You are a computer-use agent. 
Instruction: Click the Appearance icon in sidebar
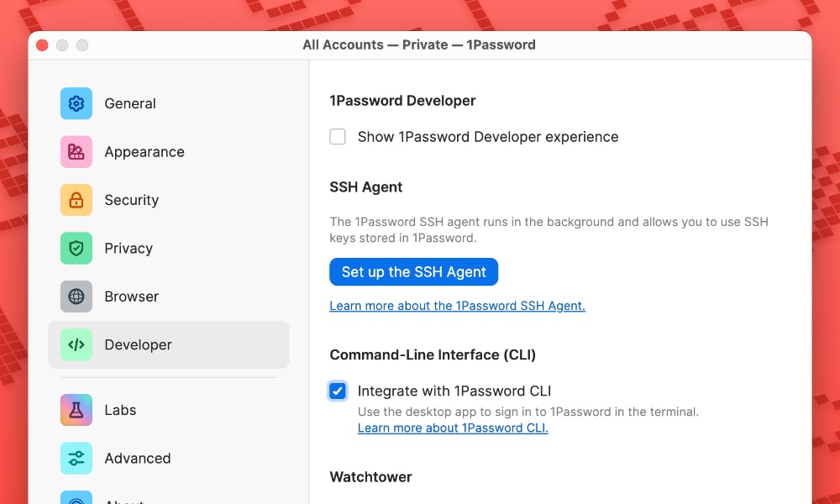click(x=76, y=152)
